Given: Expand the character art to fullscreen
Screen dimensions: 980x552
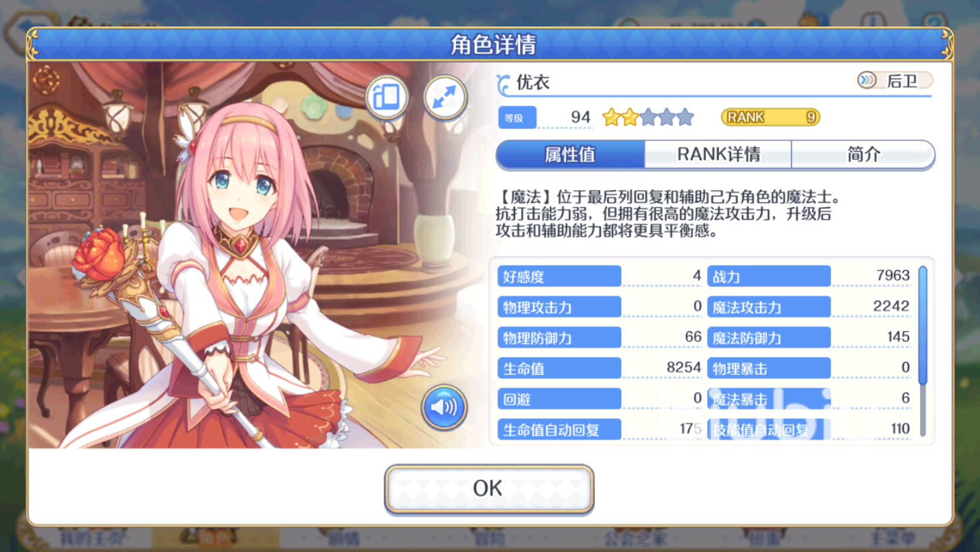Looking at the screenshot, I should [x=445, y=97].
